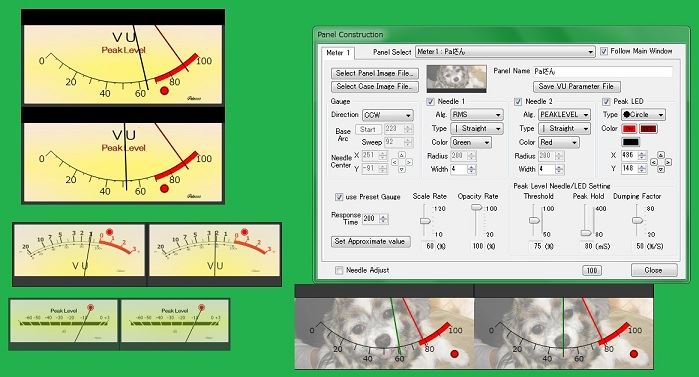699x377 pixels.
Task: Click the Opacity Rate slider handle
Action: [477, 207]
